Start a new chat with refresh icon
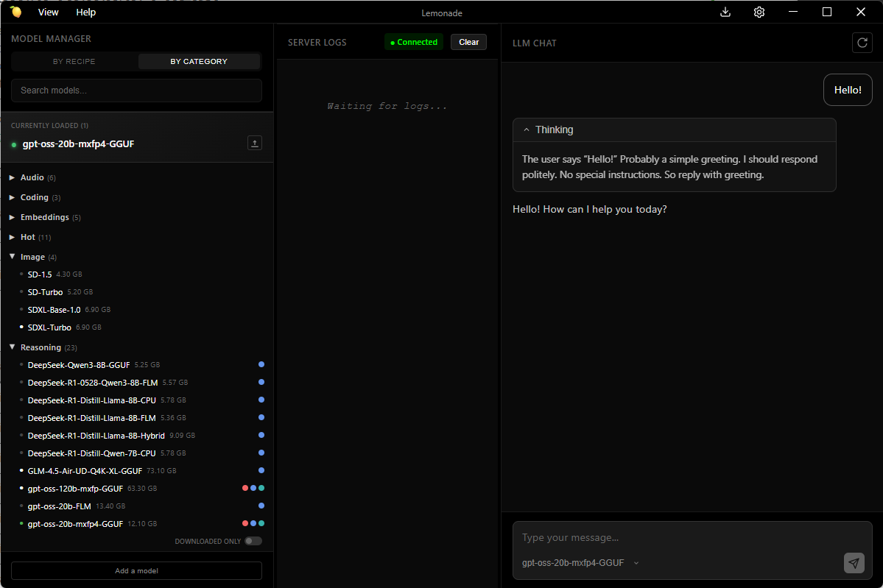Screen dimensions: 883x588 (862, 43)
